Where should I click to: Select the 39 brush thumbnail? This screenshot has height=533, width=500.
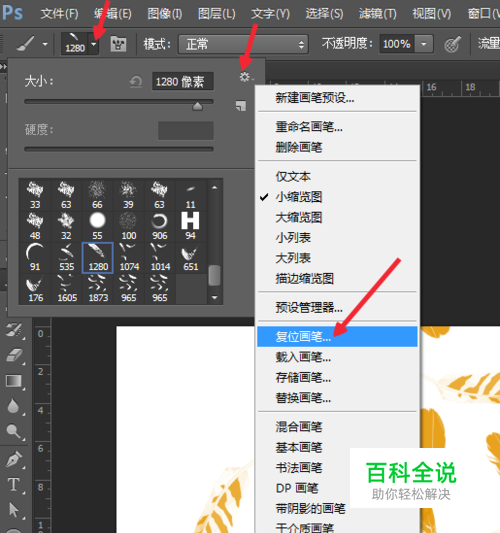[x=128, y=195]
